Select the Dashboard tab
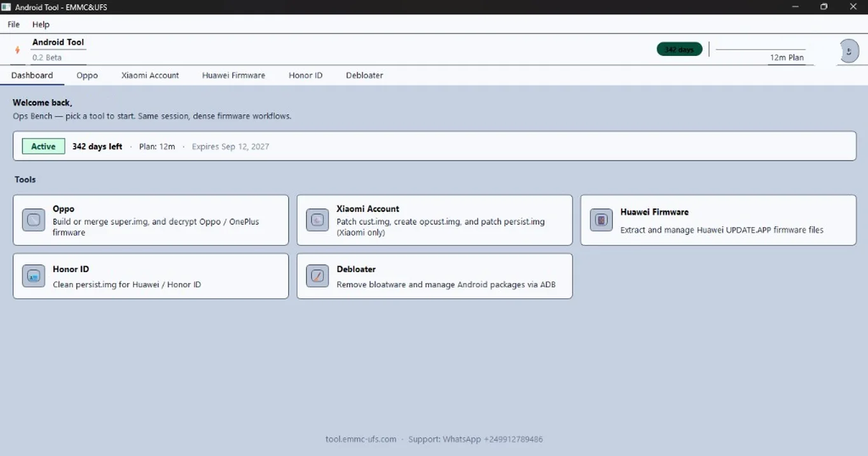This screenshot has width=868, height=456. click(x=32, y=75)
